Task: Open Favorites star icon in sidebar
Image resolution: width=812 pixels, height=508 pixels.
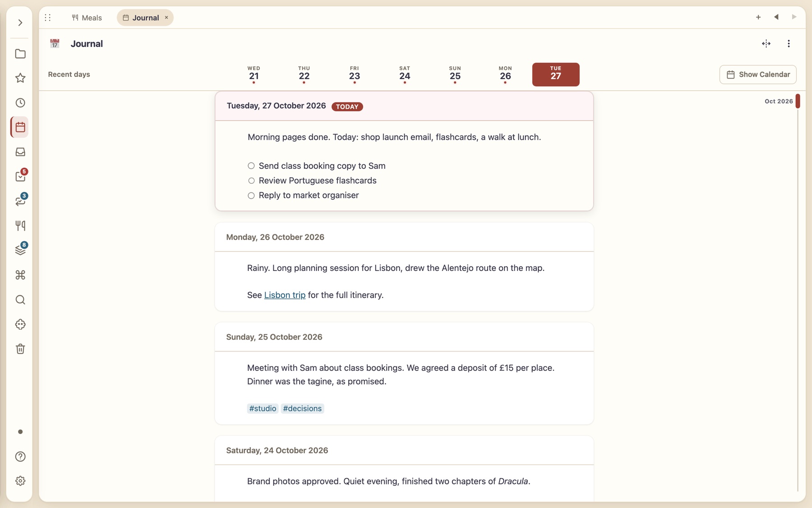Action: pos(20,78)
